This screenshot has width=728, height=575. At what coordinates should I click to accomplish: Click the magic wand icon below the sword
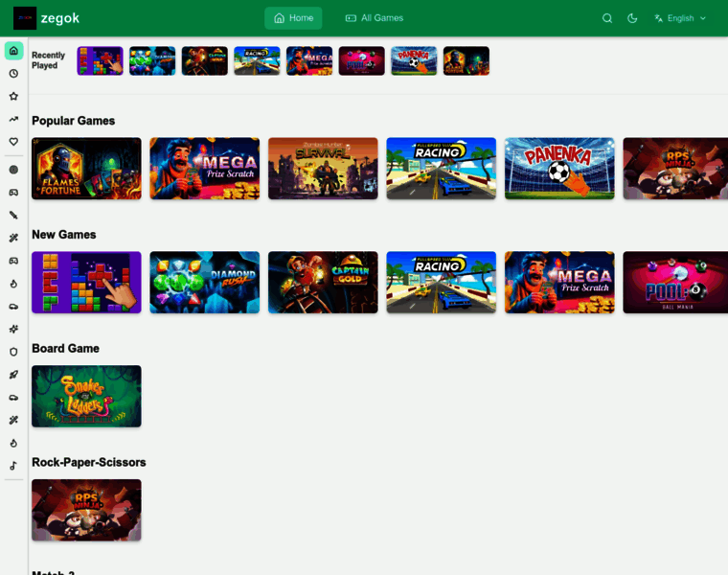click(14, 238)
